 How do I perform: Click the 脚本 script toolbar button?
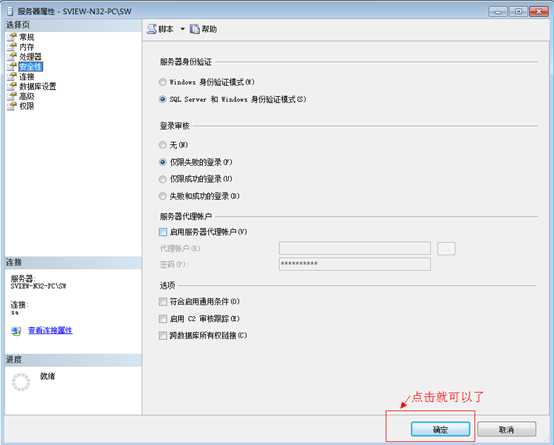(x=161, y=29)
